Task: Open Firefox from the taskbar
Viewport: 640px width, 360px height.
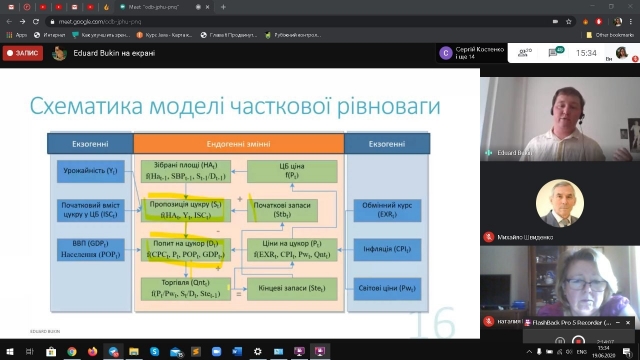Action: (x=93, y=351)
